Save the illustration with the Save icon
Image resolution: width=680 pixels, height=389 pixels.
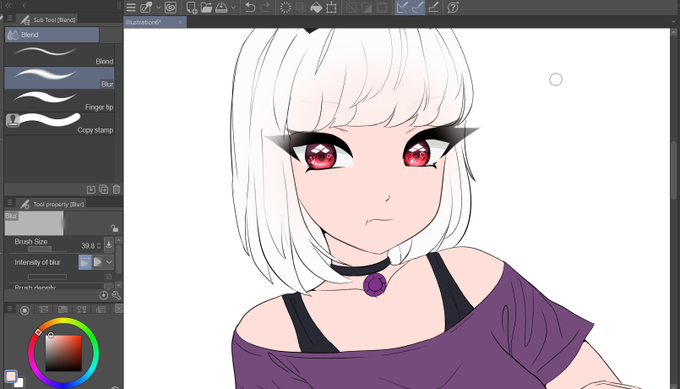point(221,7)
